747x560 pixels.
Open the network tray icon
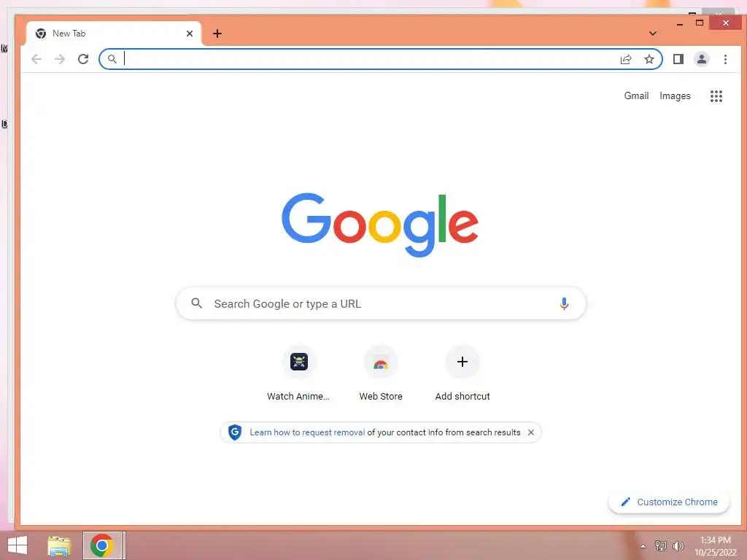click(661, 545)
